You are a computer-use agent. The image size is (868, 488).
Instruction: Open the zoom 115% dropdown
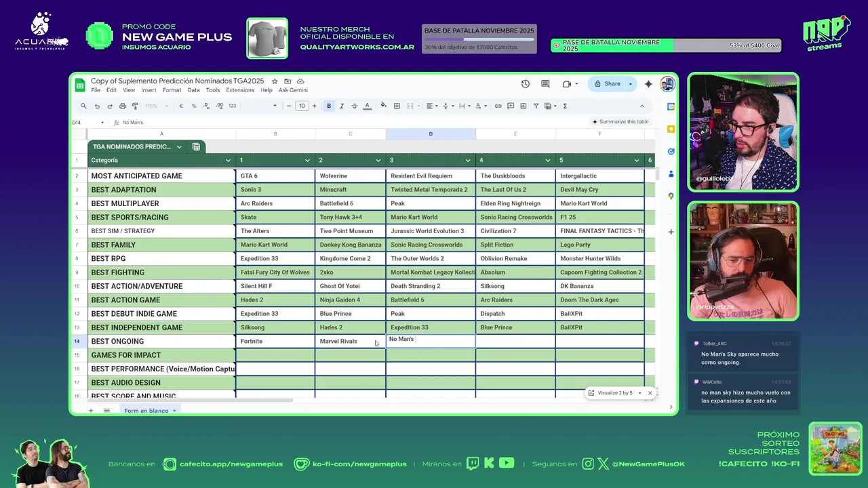[155, 106]
